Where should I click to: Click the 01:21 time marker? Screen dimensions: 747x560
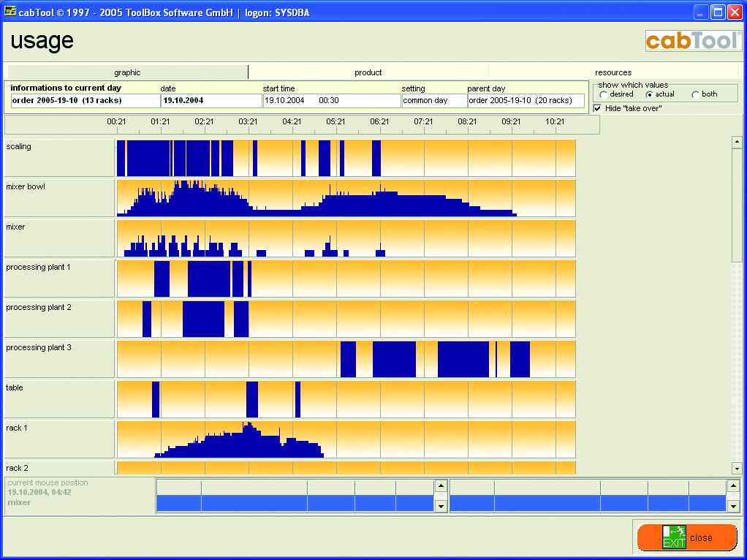point(160,121)
